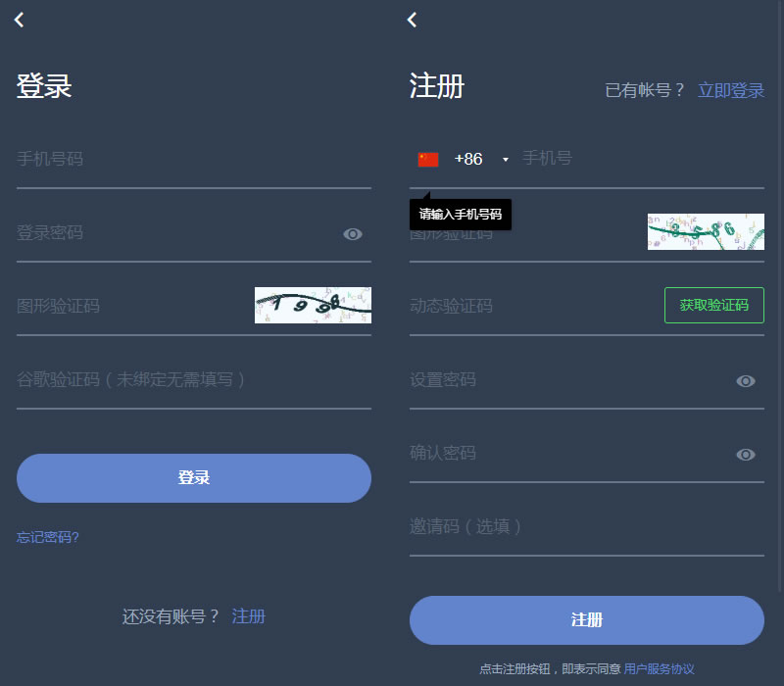Click the China flag icon
Screen dimensions: 784x686
click(428, 160)
